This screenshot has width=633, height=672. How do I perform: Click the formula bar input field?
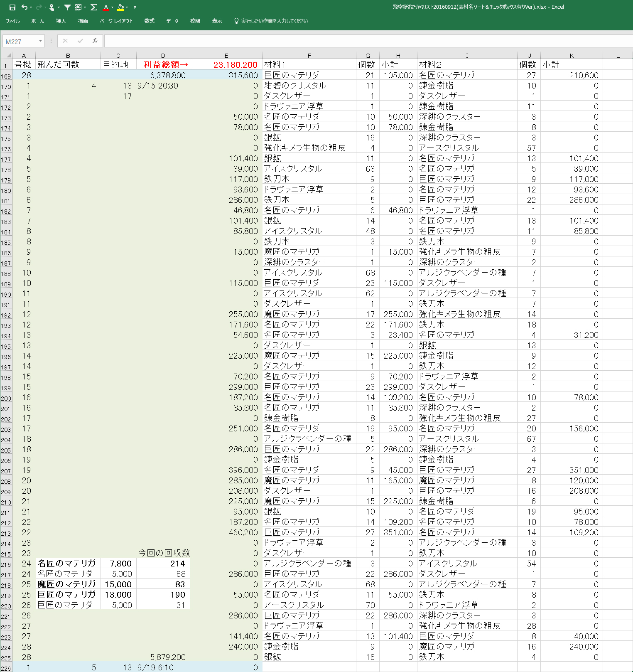(x=366, y=41)
